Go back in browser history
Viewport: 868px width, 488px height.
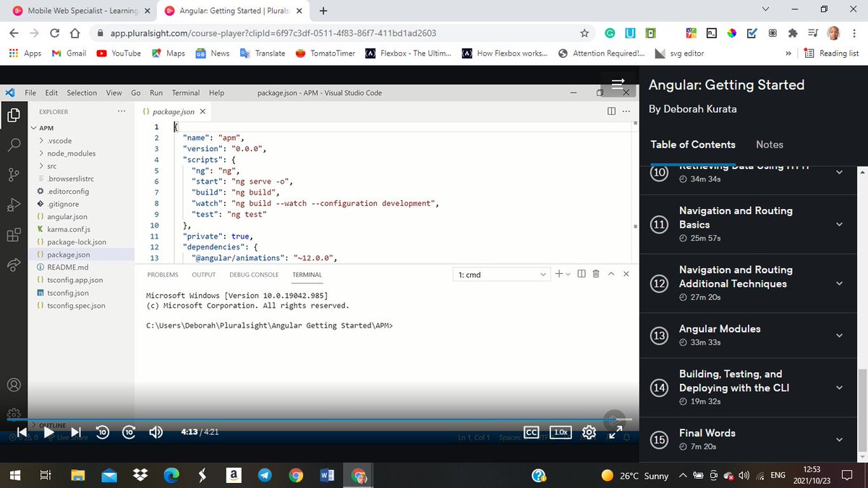tap(14, 33)
